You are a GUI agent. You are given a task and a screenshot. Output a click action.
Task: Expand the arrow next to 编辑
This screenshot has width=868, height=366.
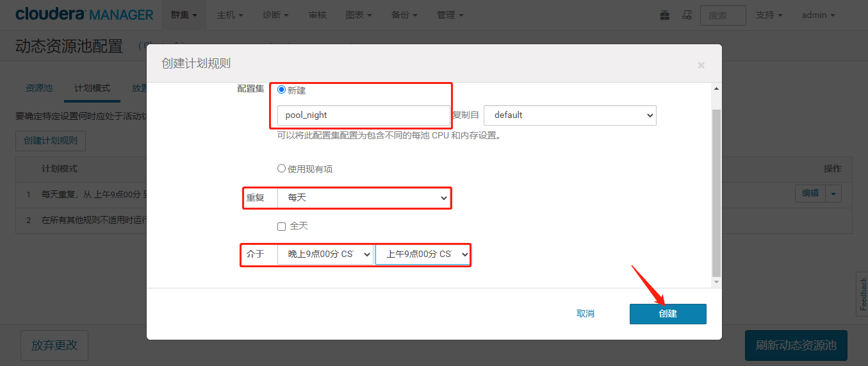[833, 194]
